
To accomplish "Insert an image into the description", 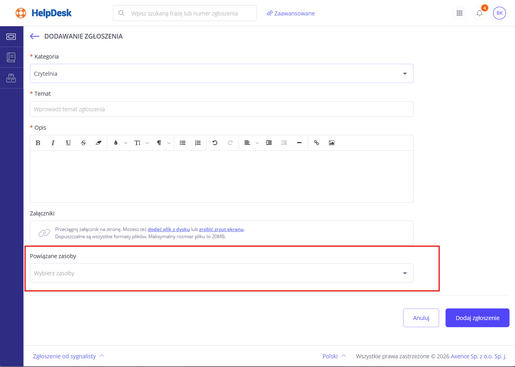I will [331, 143].
